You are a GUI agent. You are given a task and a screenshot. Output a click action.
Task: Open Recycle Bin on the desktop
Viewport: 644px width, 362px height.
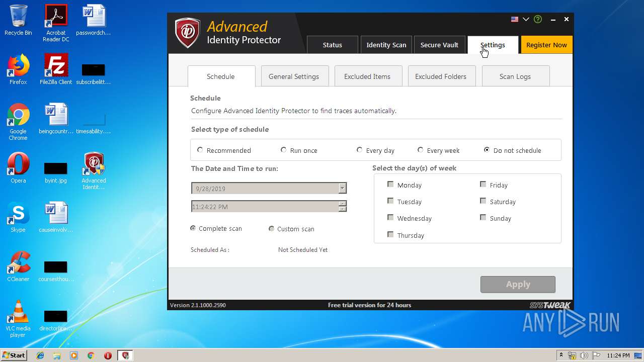click(18, 20)
